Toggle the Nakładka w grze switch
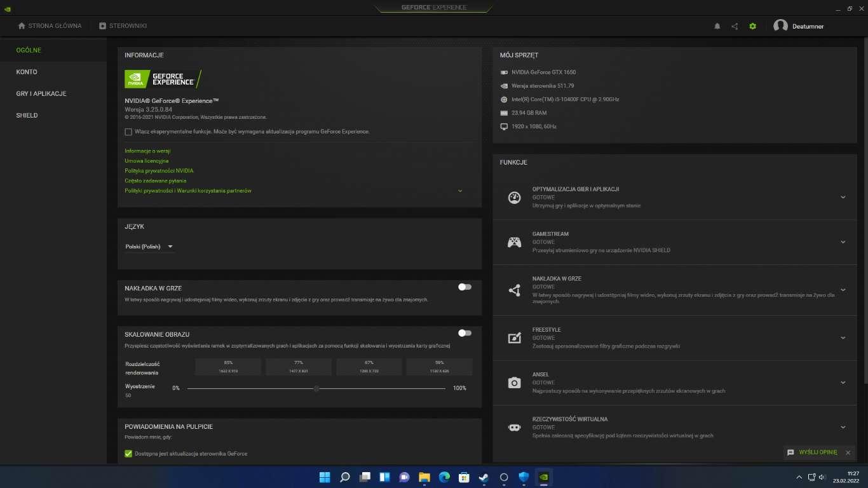The height and width of the screenshot is (488, 868). pyautogui.click(x=465, y=287)
